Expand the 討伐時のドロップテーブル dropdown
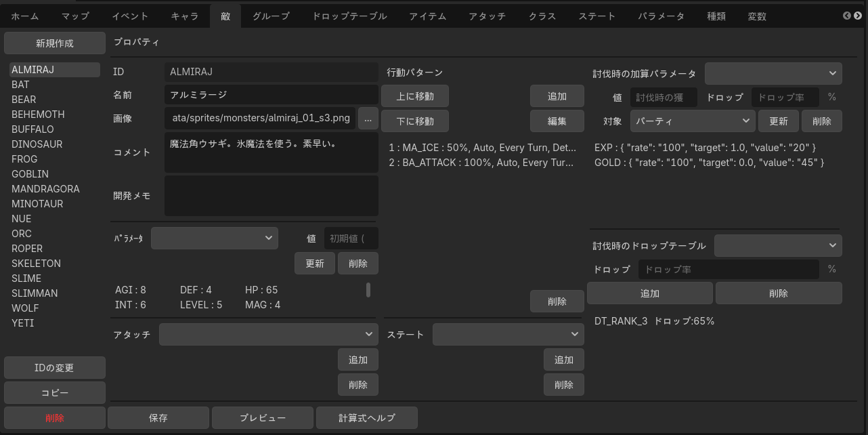This screenshot has width=868, height=435. [778, 245]
